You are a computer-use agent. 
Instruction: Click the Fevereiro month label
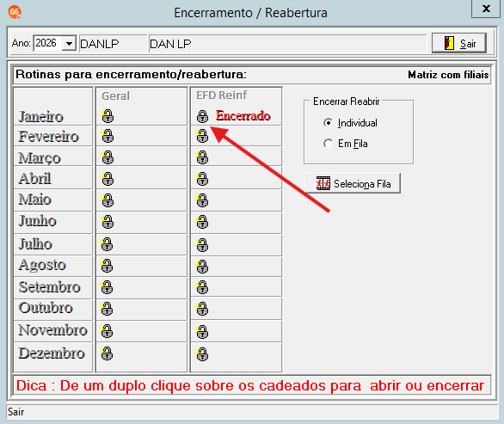click(48, 137)
